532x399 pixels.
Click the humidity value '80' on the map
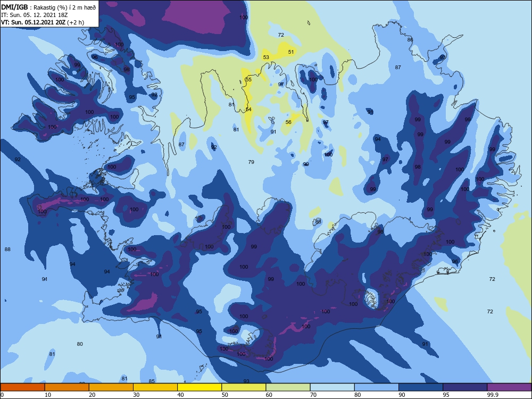click(x=80, y=344)
